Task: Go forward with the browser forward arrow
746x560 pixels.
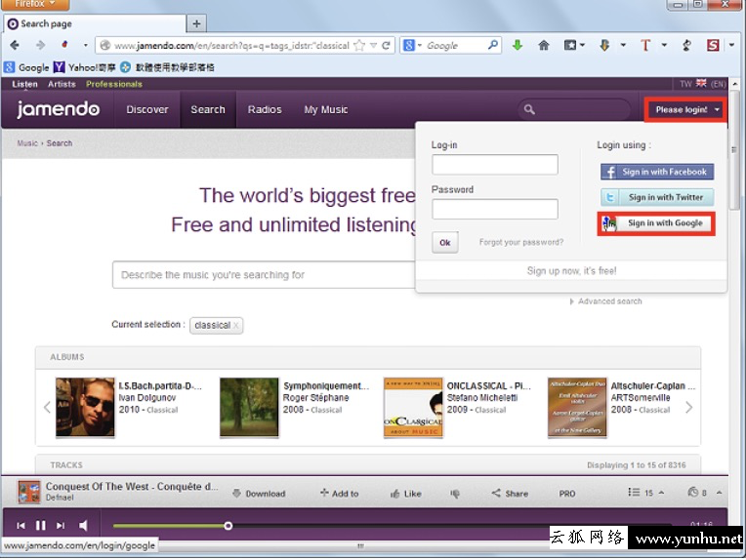Action: 40,45
